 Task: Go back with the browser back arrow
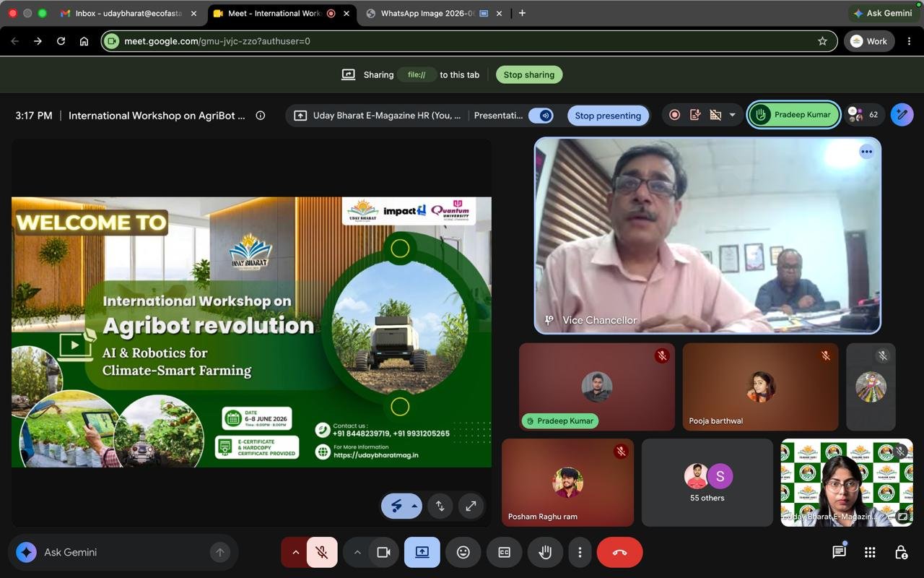coord(15,41)
